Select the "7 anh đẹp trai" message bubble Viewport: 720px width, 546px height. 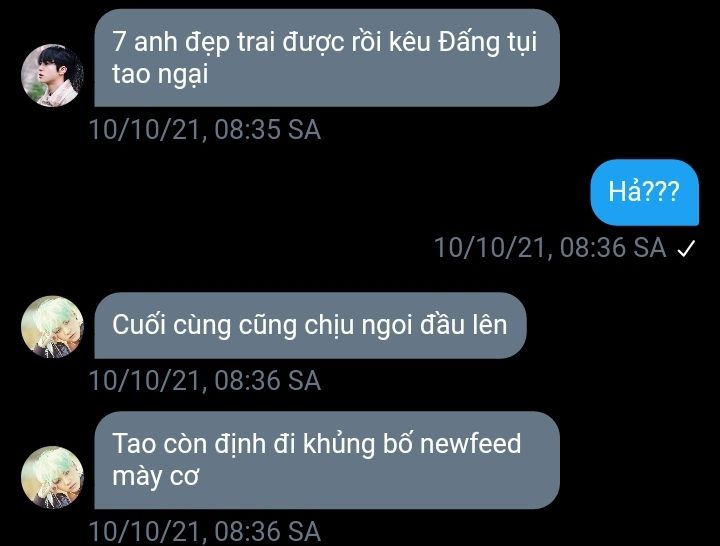(327, 58)
